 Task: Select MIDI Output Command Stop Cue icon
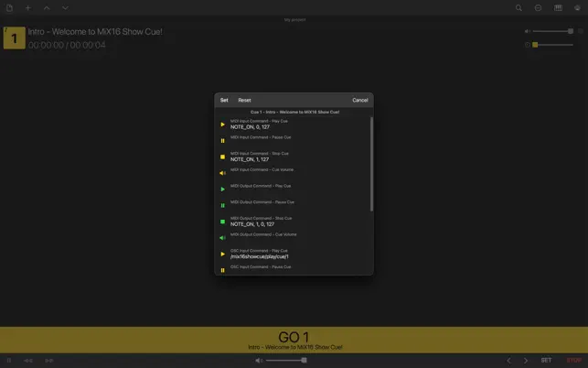[222, 222]
